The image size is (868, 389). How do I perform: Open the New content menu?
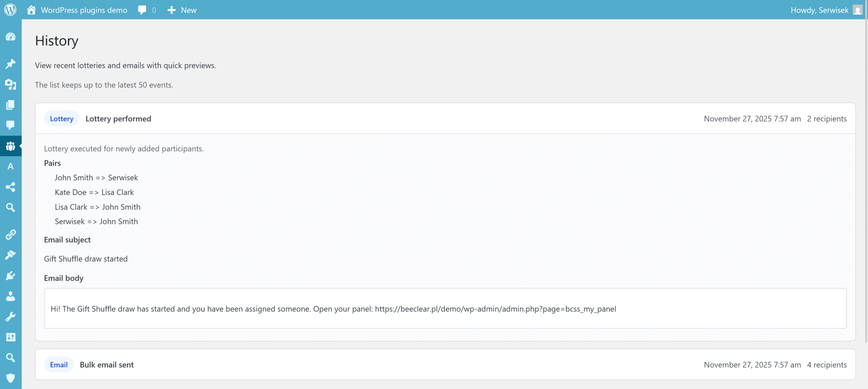pos(182,10)
